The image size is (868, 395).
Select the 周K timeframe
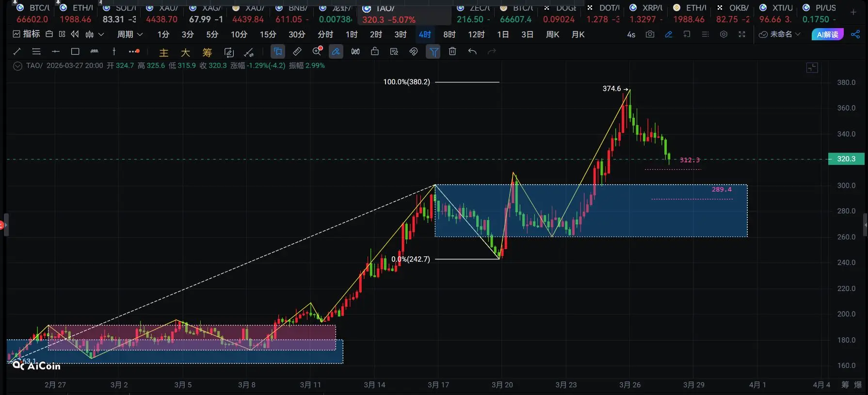[552, 34]
